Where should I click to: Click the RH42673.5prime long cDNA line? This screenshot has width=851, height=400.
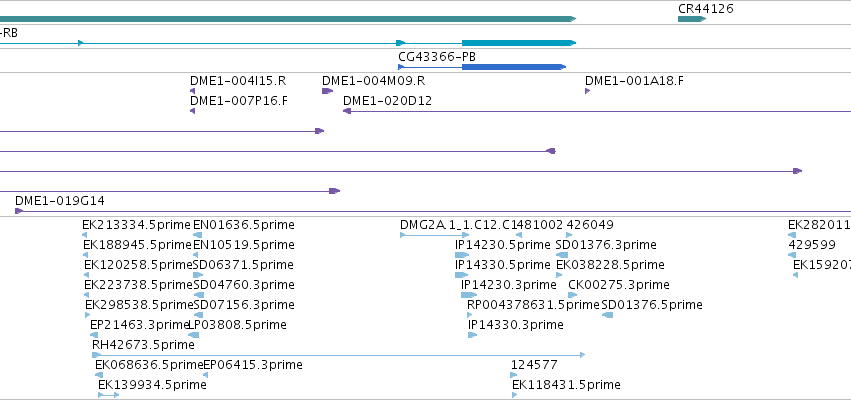pos(339,355)
